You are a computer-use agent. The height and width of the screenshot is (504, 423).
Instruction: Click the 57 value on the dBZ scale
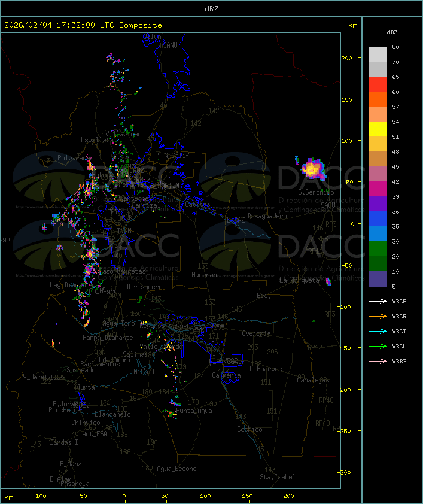coord(395,107)
